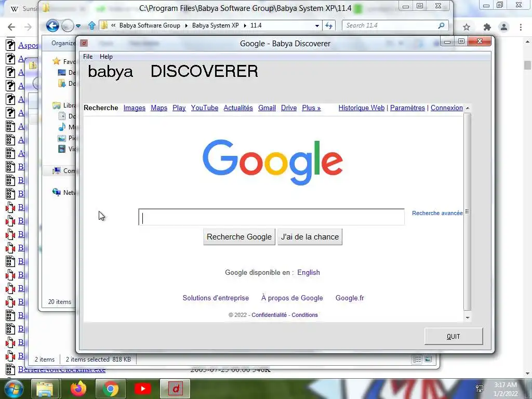The image size is (532, 399).
Task: Click the web page scrollbar up arrow
Action: [468, 108]
